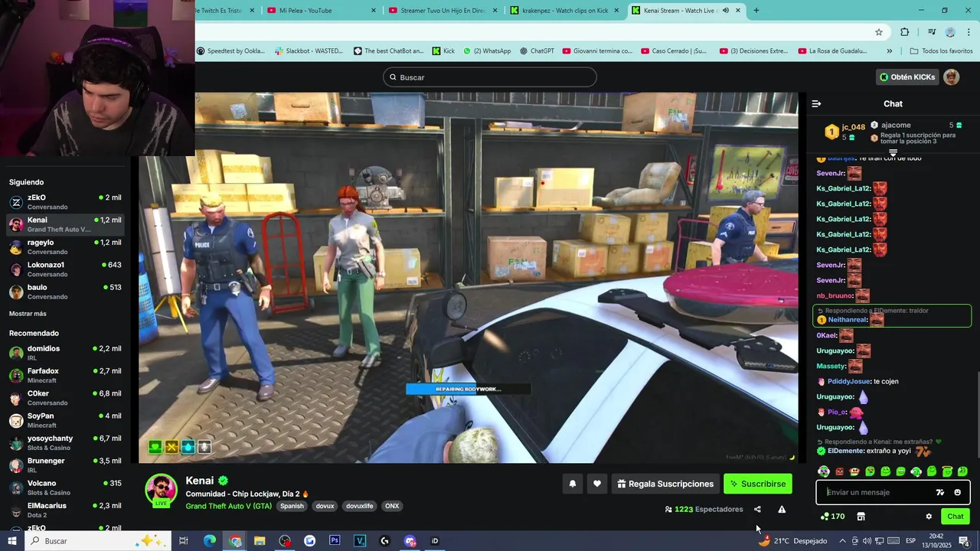Send message with green Chat button
980x551 pixels.
(x=955, y=517)
